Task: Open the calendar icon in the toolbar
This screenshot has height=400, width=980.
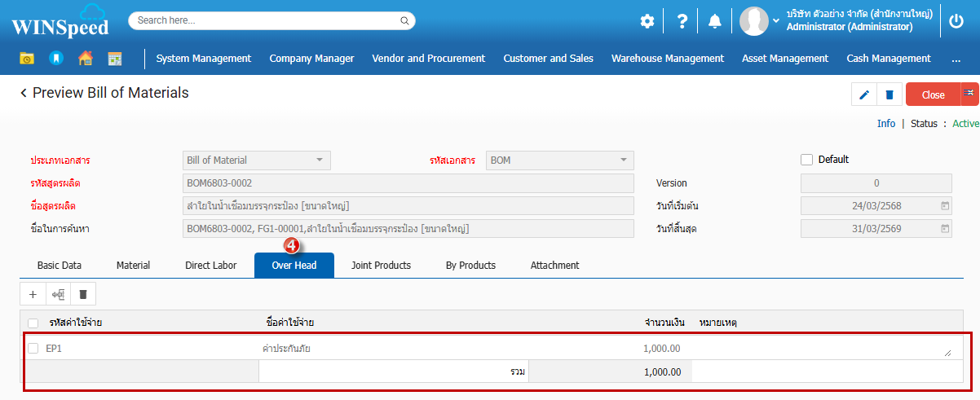Action: point(114,58)
